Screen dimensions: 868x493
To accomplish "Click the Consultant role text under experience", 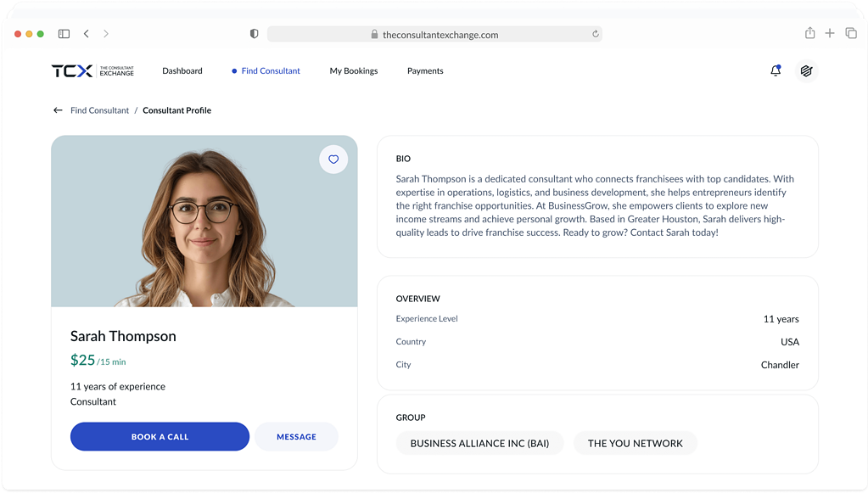I will (93, 401).
